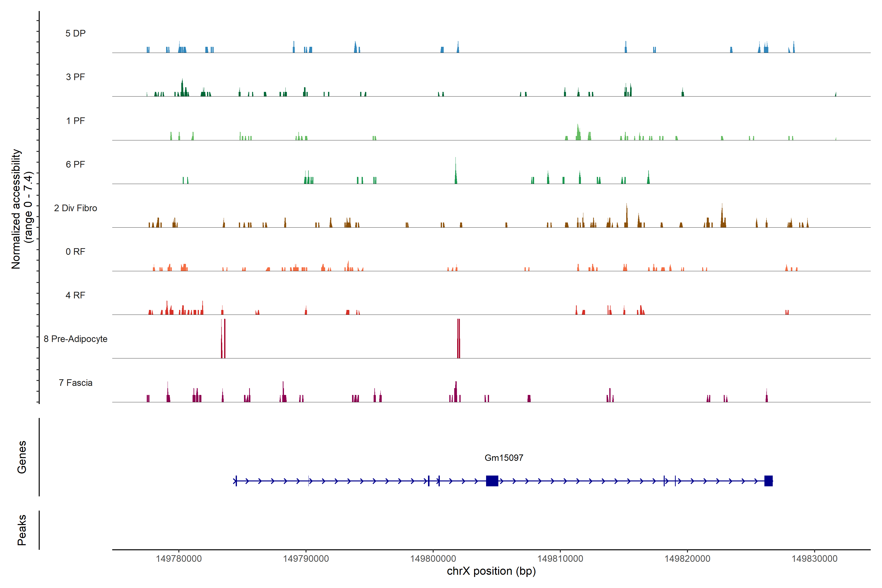The image size is (882, 588).
Task: Select the 2 Div Fibro track label
Action: pyautogui.click(x=75, y=208)
